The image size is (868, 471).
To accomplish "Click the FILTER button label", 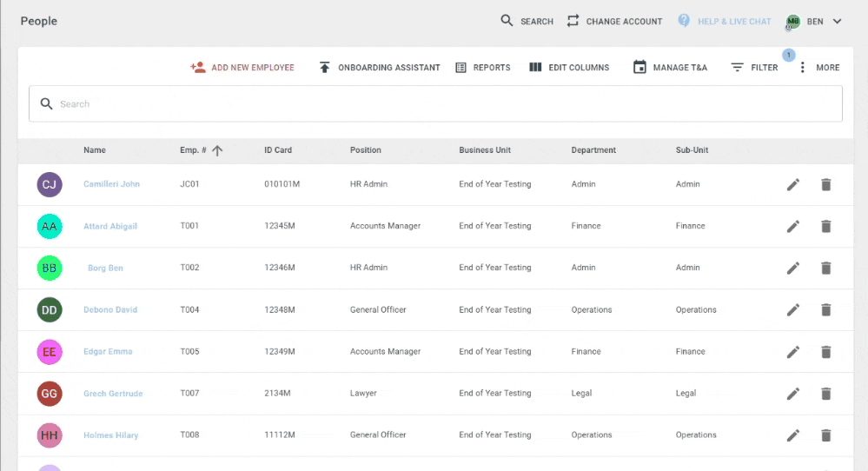I will (764, 68).
